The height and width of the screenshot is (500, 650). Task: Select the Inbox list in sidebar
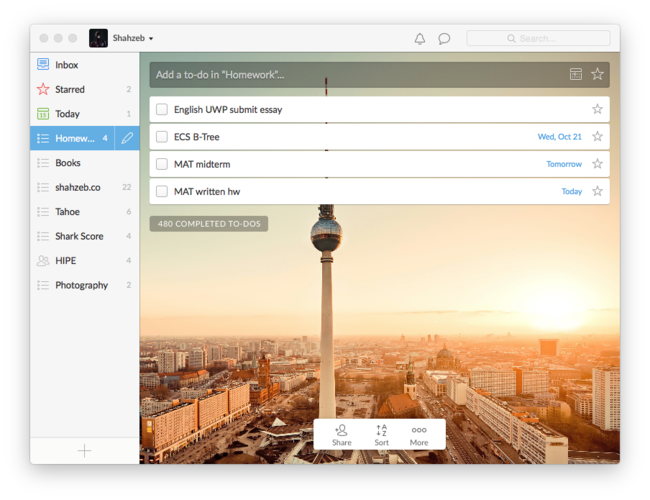66,65
